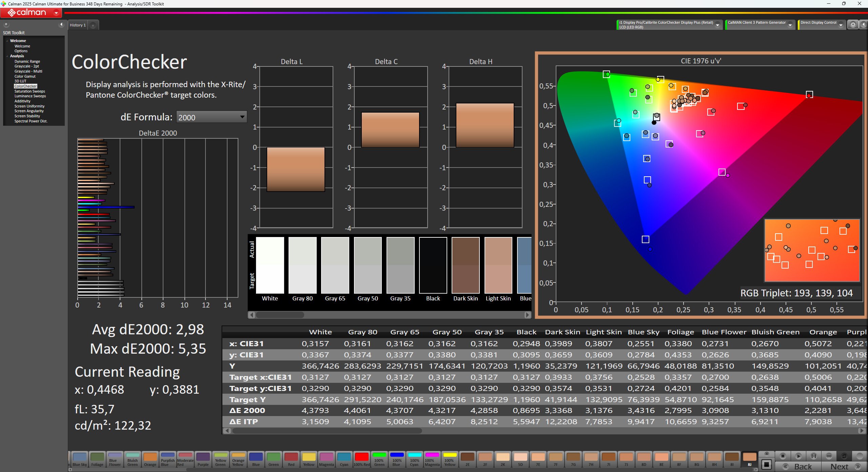Open the Color Gamut analysis page

[x=25, y=76]
